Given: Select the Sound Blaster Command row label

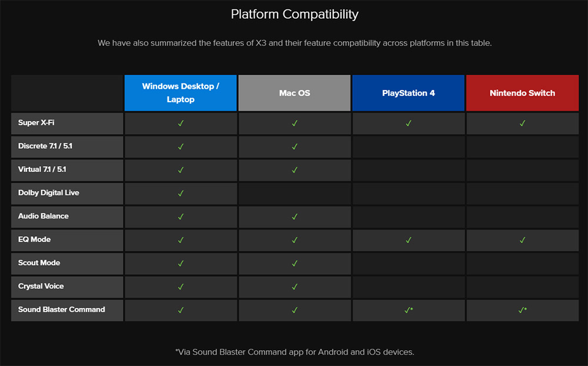Looking at the screenshot, I should pyautogui.click(x=67, y=310).
